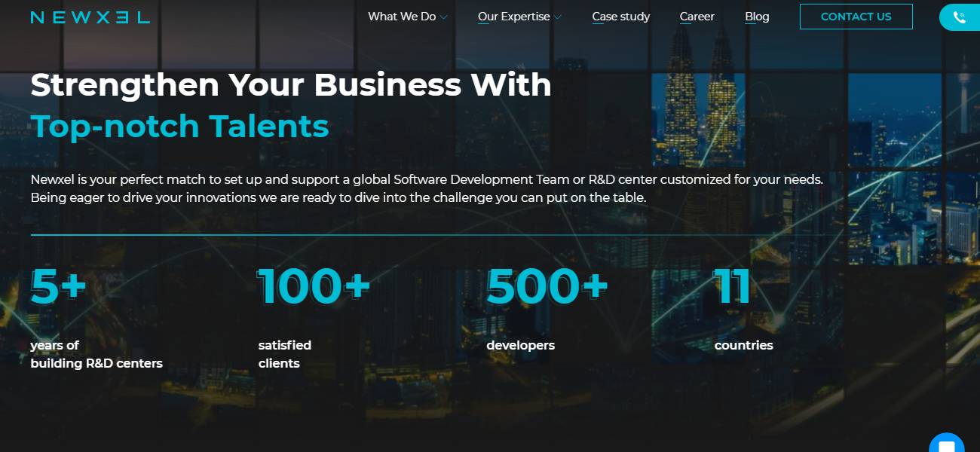
Task: Open the Career link
Action: point(697,17)
